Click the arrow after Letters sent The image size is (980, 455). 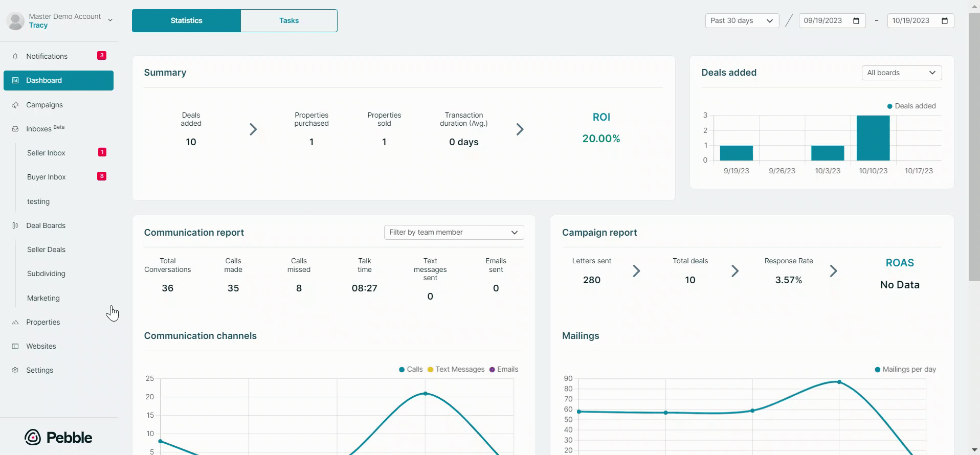pos(636,271)
